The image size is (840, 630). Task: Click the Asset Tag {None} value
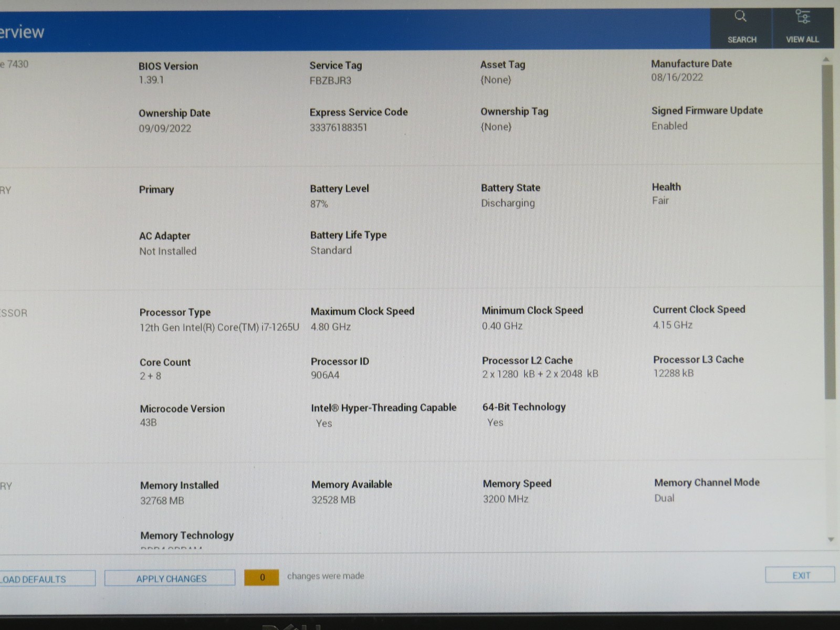tap(496, 80)
